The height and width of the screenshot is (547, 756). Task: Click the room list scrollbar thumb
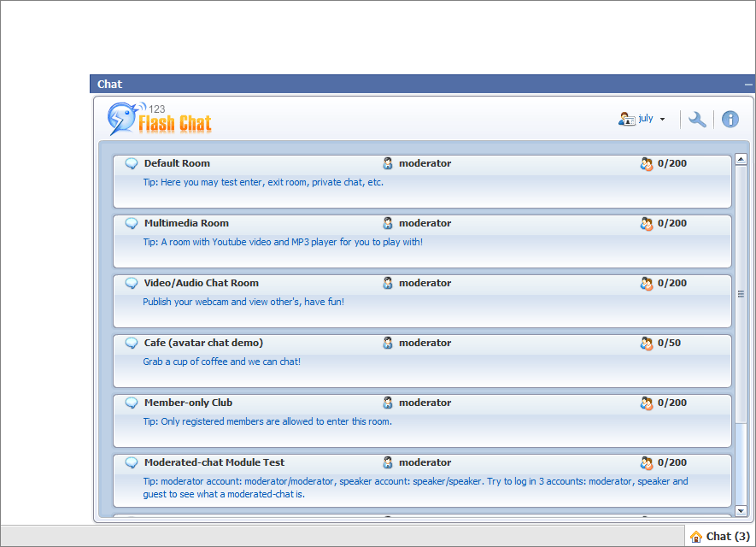pos(741,294)
